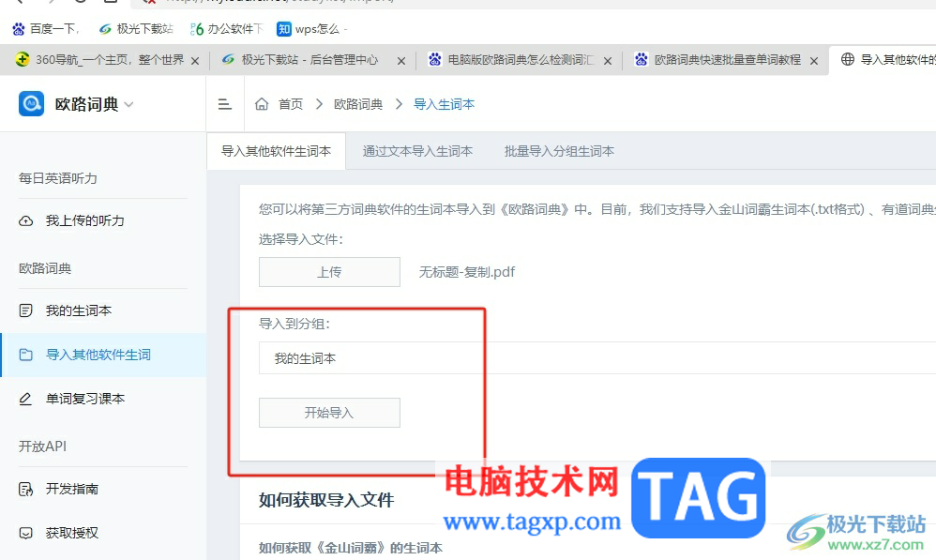936x560 pixels.
Task: Click the globe favicon on 导入其他软件 tab
Action: coord(848,59)
